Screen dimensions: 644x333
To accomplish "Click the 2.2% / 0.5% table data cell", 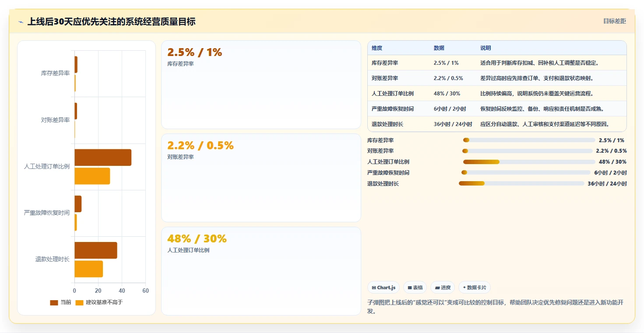I will [x=448, y=78].
